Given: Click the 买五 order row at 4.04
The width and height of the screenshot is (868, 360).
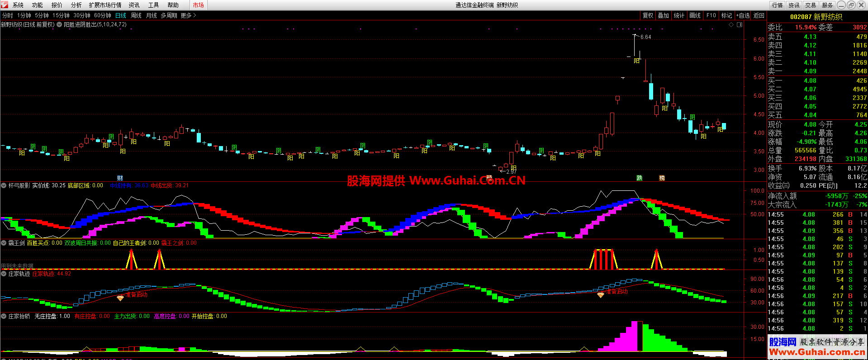Looking at the screenshot, I should [817, 115].
